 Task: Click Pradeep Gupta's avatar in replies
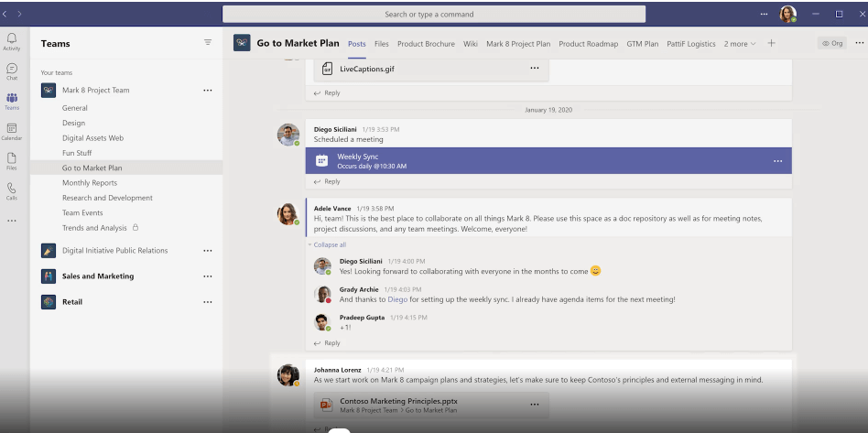[322, 322]
